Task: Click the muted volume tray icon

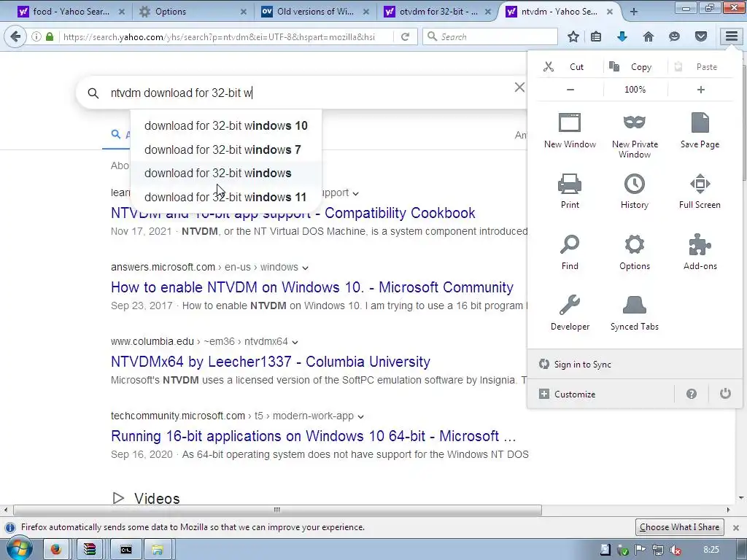Action: click(675, 550)
